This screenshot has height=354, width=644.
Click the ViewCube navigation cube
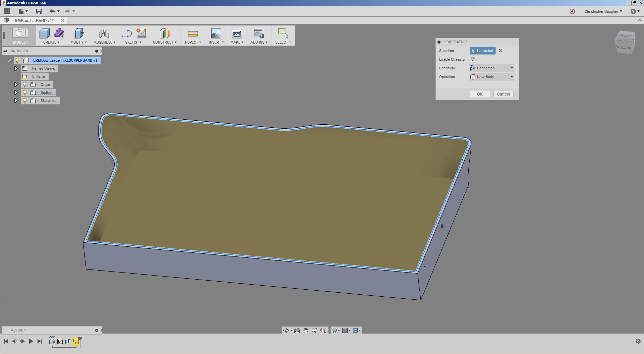coord(624,42)
